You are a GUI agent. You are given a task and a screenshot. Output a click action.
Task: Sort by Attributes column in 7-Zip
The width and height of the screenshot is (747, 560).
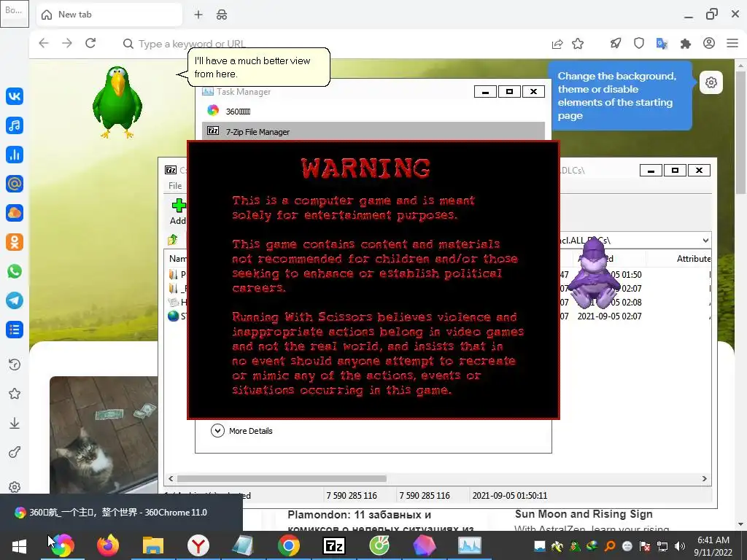pos(693,259)
